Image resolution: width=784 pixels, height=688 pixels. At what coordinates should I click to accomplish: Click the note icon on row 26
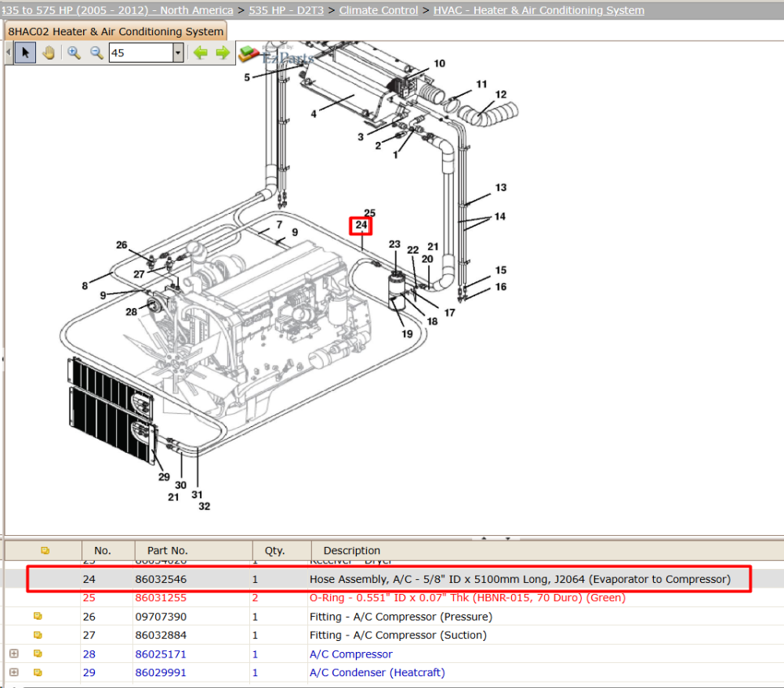(x=38, y=616)
